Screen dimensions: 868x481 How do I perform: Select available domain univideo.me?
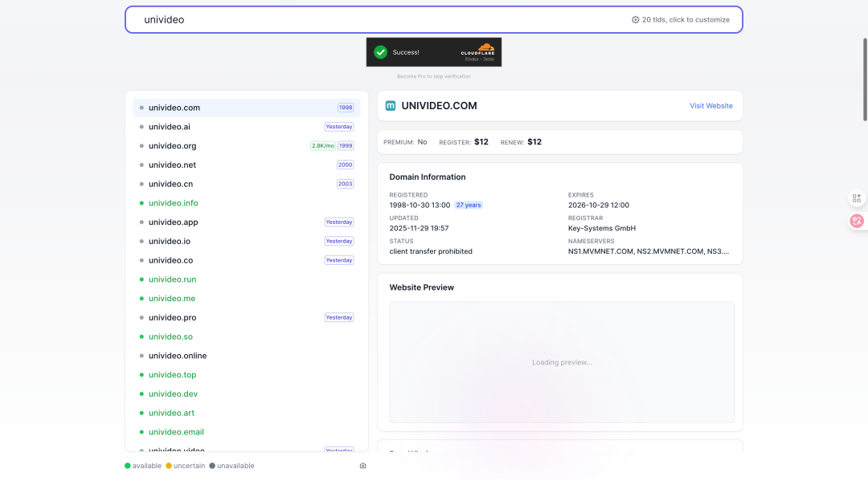(x=247, y=299)
